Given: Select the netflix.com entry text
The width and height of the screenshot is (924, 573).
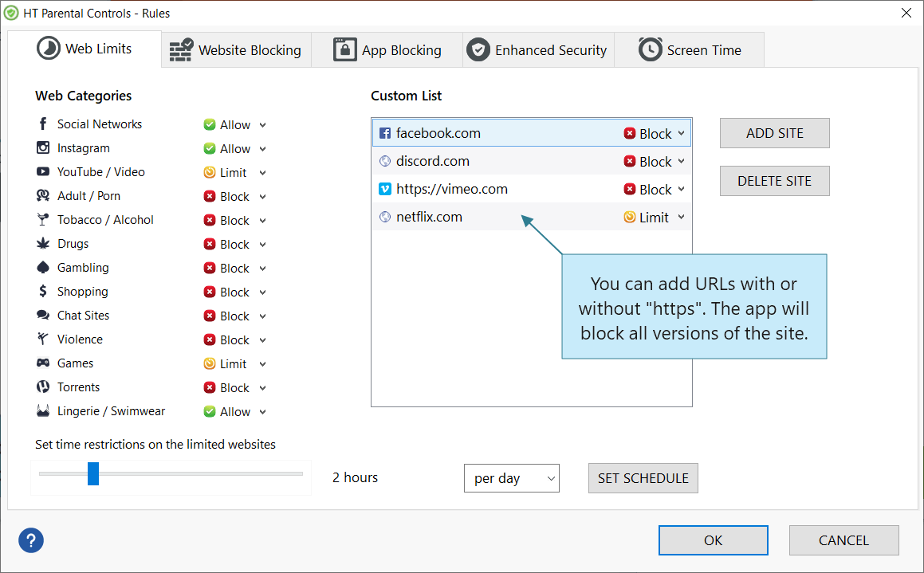Looking at the screenshot, I should (429, 217).
